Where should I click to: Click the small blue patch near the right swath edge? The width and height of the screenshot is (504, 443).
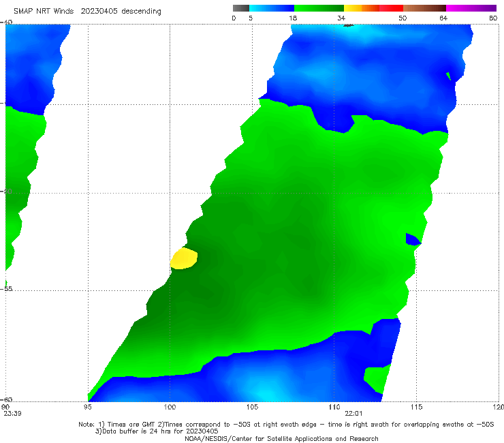(413, 239)
